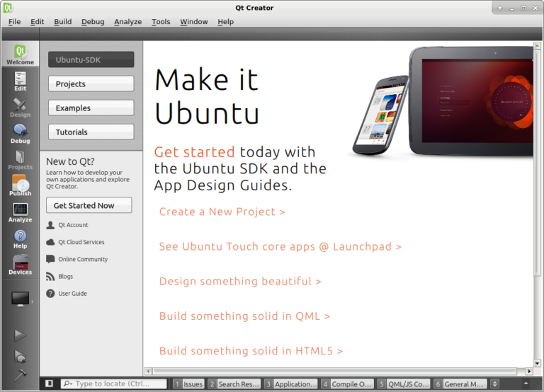Open the Publish mode

click(20, 186)
